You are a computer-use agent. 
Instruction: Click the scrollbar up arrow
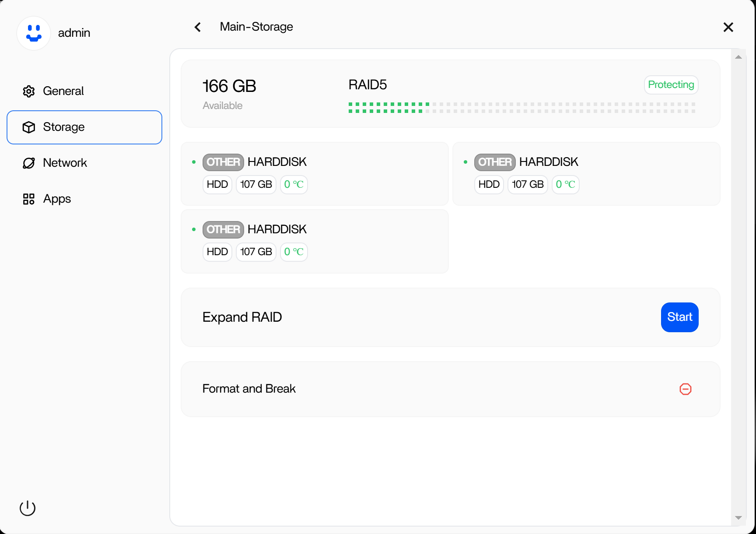pyautogui.click(x=738, y=57)
